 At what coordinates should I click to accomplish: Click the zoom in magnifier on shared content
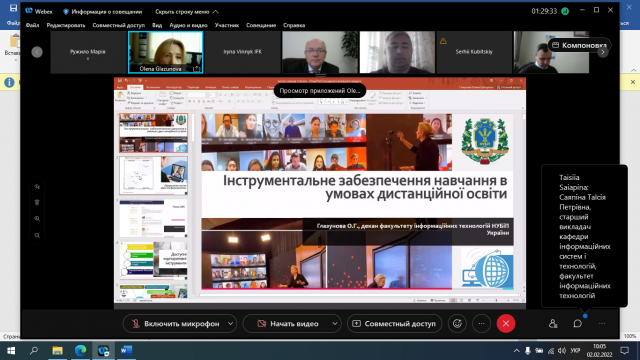point(37,219)
